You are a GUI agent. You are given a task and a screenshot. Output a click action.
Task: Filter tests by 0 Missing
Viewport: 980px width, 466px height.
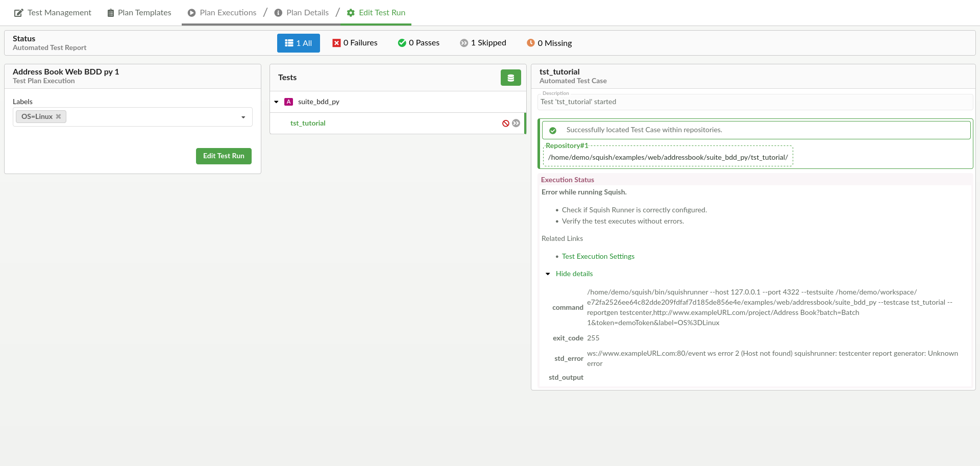[549, 43]
